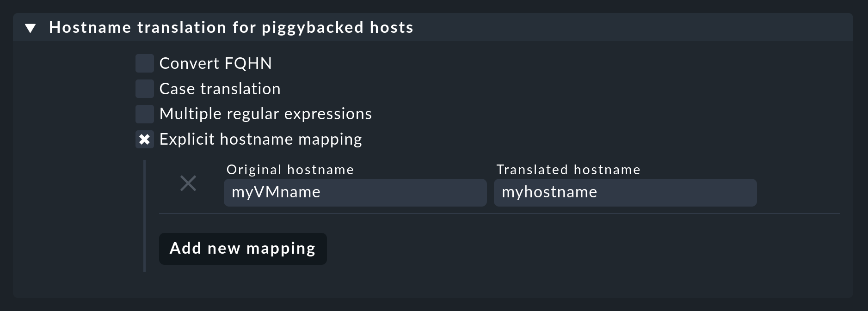Select the cross icon next to Original hostname
Image resolution: width=868 pixels, height=311 pixels.
[188, 183]
